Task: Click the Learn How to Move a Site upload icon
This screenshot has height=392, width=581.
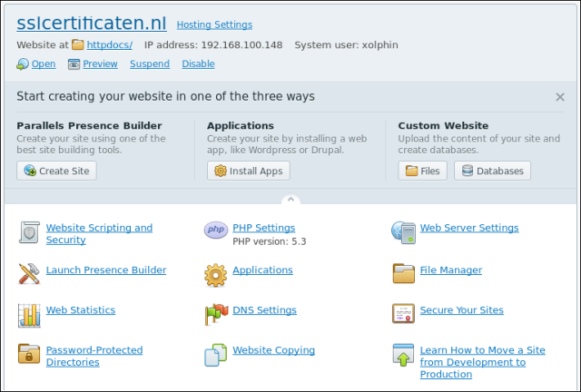Action: [x=403, y=355]
